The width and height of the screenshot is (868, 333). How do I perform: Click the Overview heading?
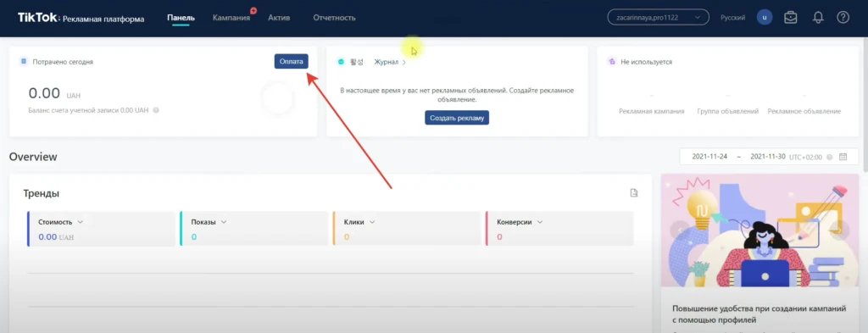(x=33, y=157)
